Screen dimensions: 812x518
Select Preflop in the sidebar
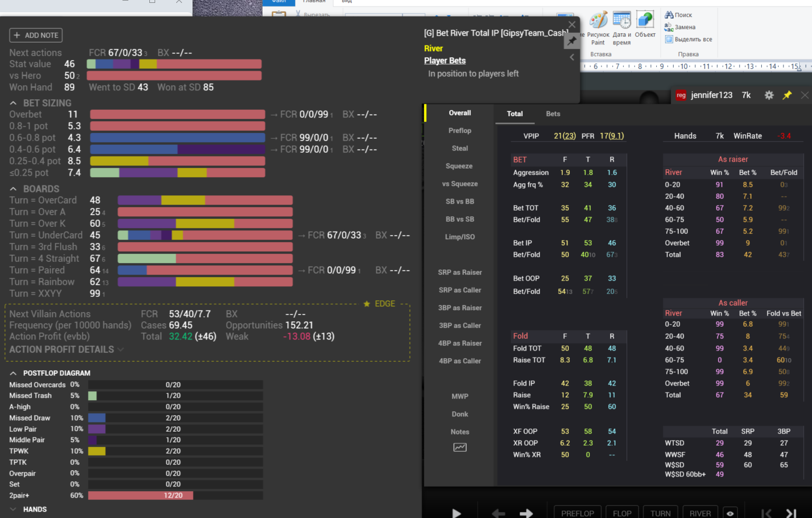460,131
